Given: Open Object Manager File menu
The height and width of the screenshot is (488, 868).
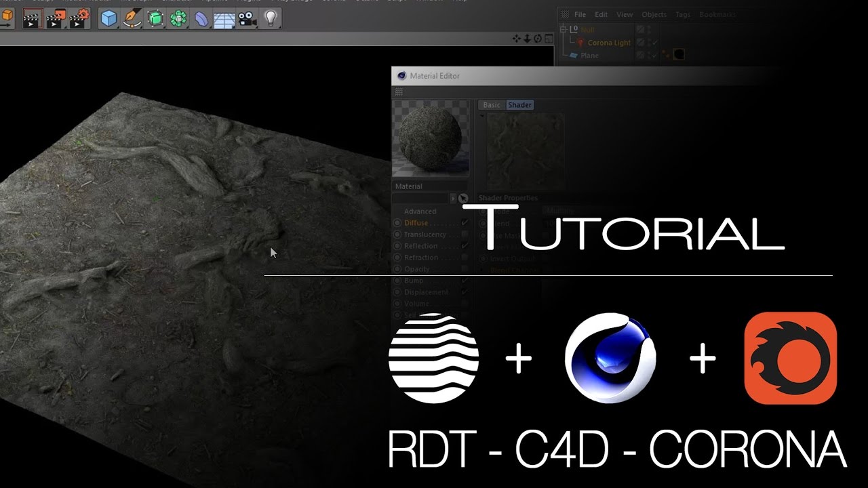Looking at the screenshot, I should (580, 14).
